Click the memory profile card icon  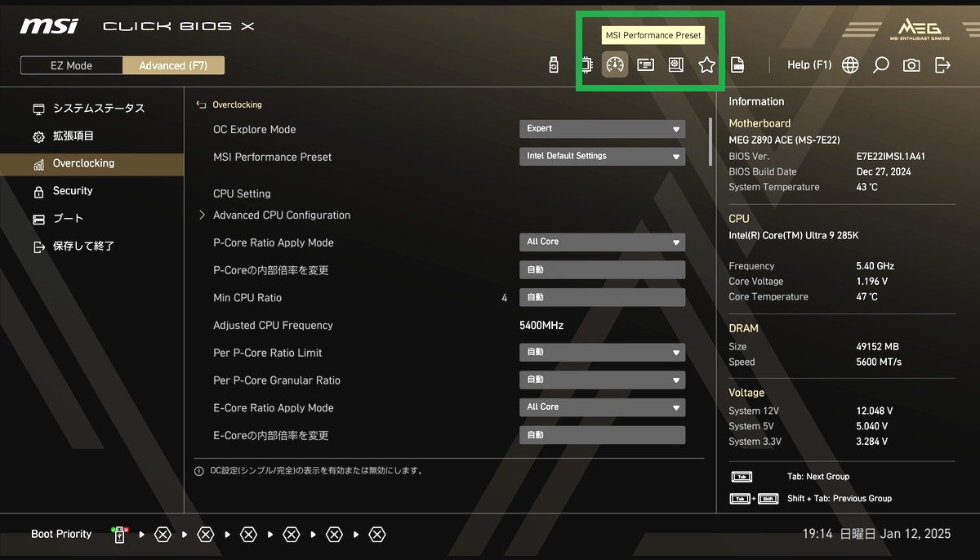point(645,64)
